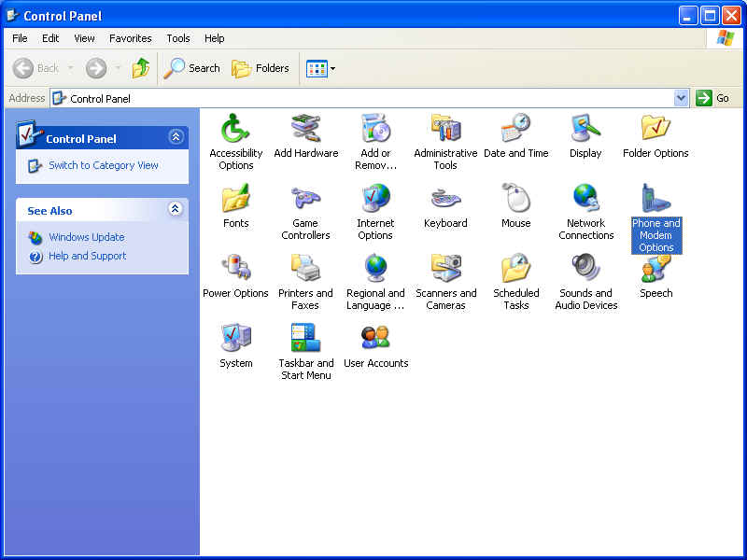Open the User Accounts icon
Viewport: 747px width, 560px height.
375,338
